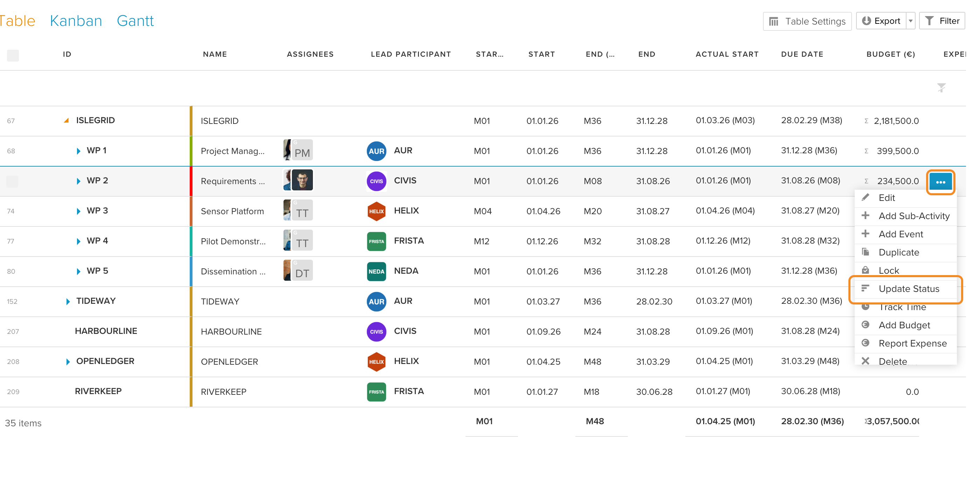The height and width of the screenshot is (490, 980).
Task: Switch to the Gantt view
Action: click(135, 21)
